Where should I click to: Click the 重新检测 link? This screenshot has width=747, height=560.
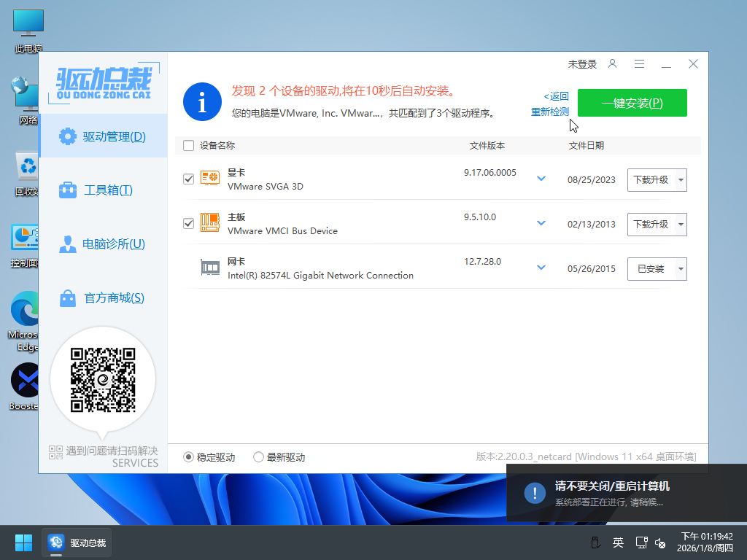click(549, 112)
